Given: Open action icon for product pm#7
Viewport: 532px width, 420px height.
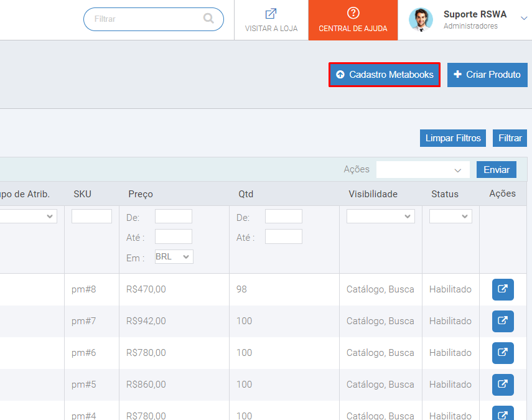Looking at the screenshot, I should [x=503, y=321].
